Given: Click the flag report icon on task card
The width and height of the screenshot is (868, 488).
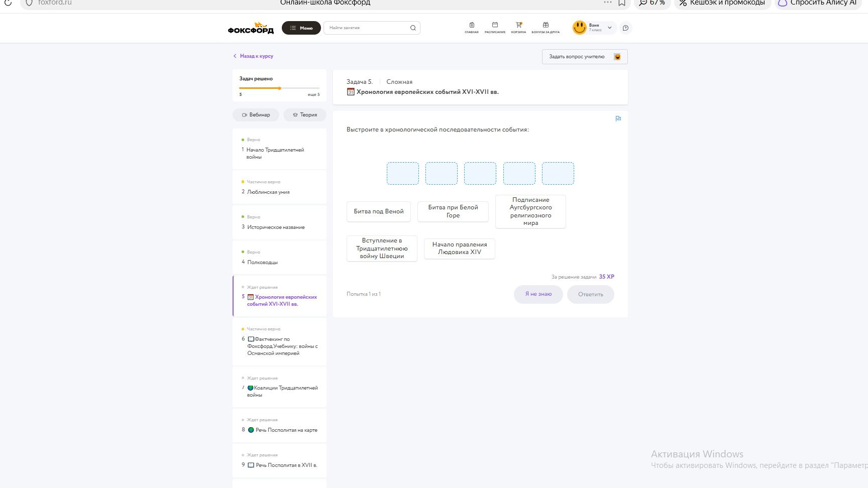Looking at the screenshot, I should pos(618,118).
